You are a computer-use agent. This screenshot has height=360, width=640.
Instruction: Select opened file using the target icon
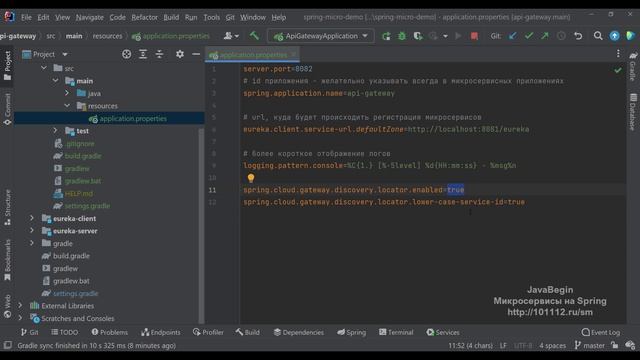(x=127, y=54)
